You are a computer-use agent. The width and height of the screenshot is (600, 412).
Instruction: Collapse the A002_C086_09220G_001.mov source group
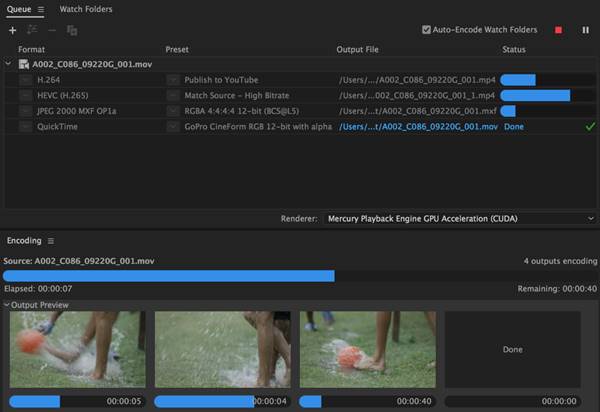pos(9,64)
